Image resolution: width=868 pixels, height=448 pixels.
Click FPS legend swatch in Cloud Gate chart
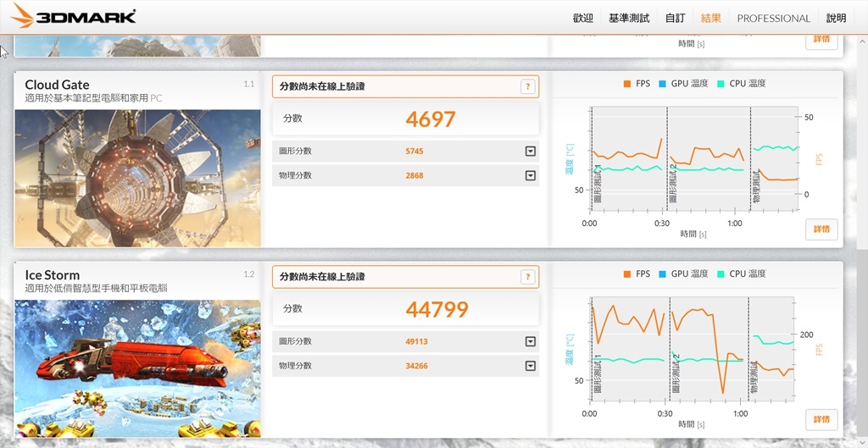point(626,84)
